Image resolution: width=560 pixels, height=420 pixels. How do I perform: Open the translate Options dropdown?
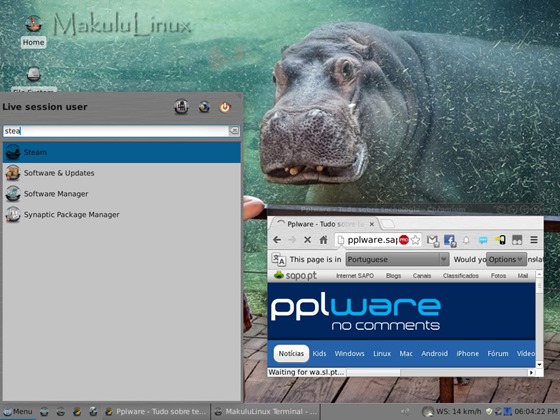pyautogui.click(x=506, y=260)
